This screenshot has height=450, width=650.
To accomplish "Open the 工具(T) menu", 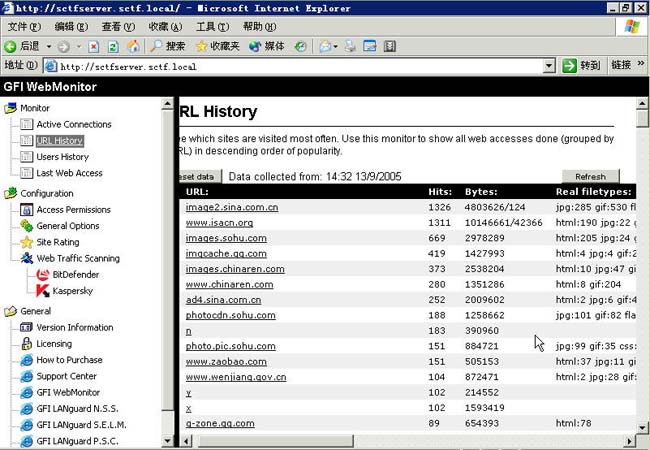I will 212,27.
